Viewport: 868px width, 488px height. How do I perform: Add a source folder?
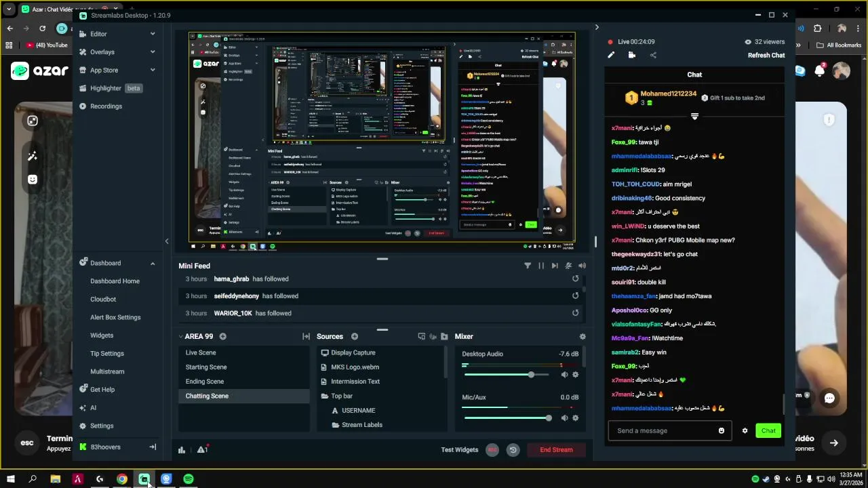(444, 336)
